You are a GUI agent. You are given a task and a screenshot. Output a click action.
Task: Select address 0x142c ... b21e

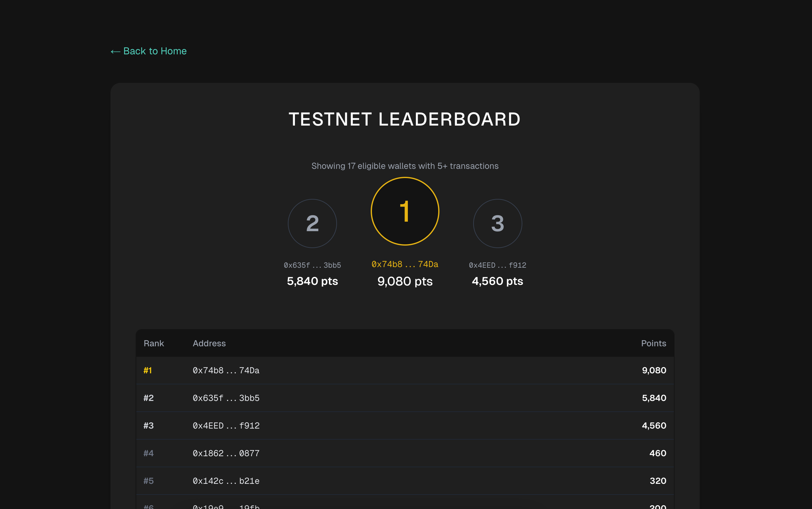pos(226,481)
